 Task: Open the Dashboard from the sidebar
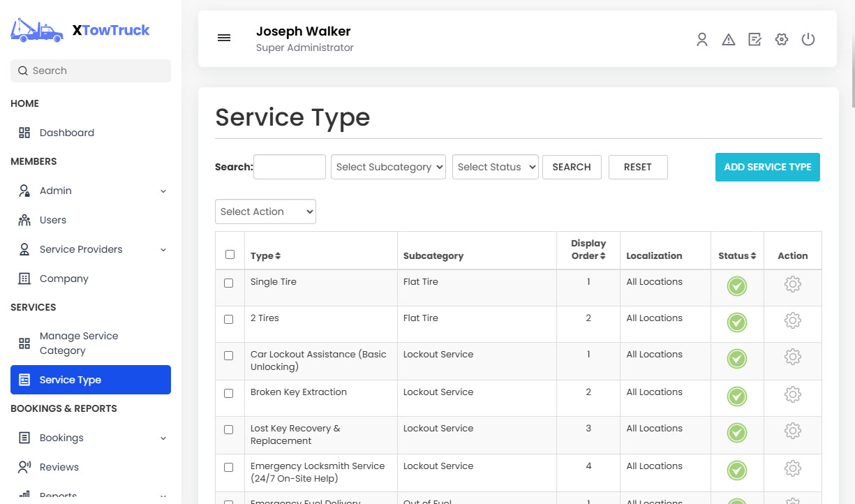pos(66,132)
